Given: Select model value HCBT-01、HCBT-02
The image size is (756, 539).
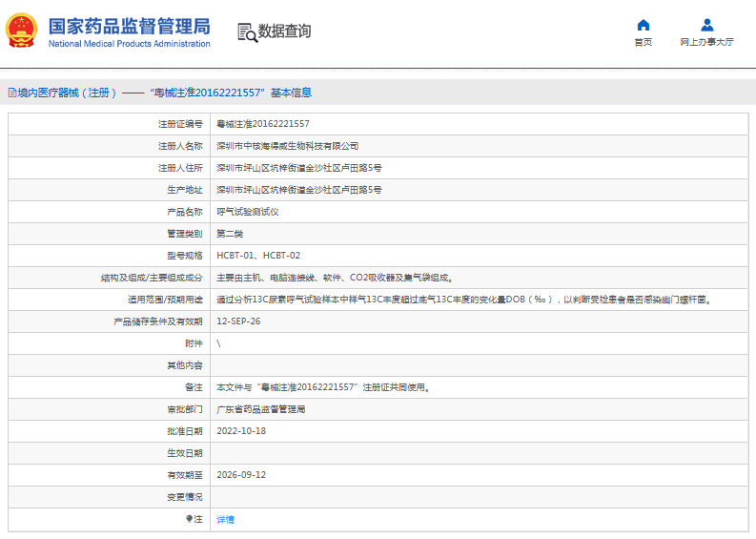Looking at the screenshot, I should coord(258,256).
